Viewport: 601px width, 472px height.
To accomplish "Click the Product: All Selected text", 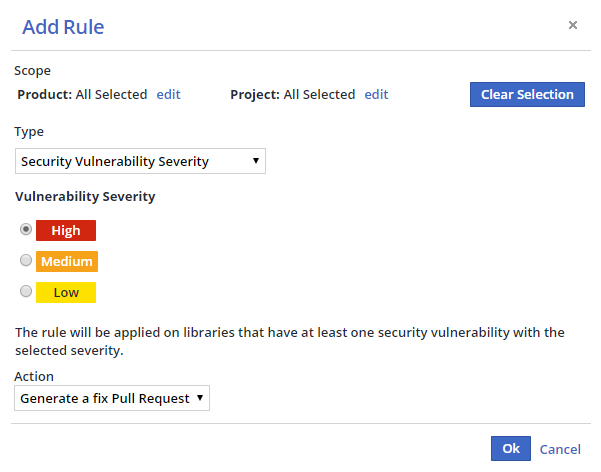I will click(82, 94).
